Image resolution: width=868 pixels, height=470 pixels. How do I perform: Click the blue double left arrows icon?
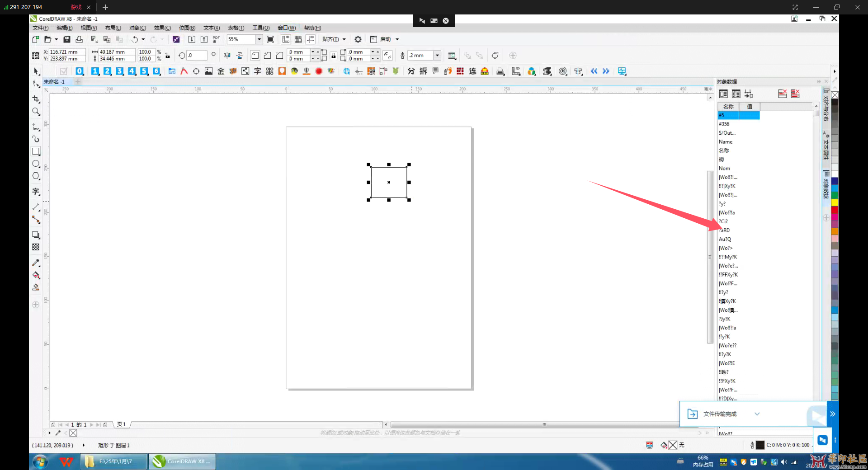point(594,71)
